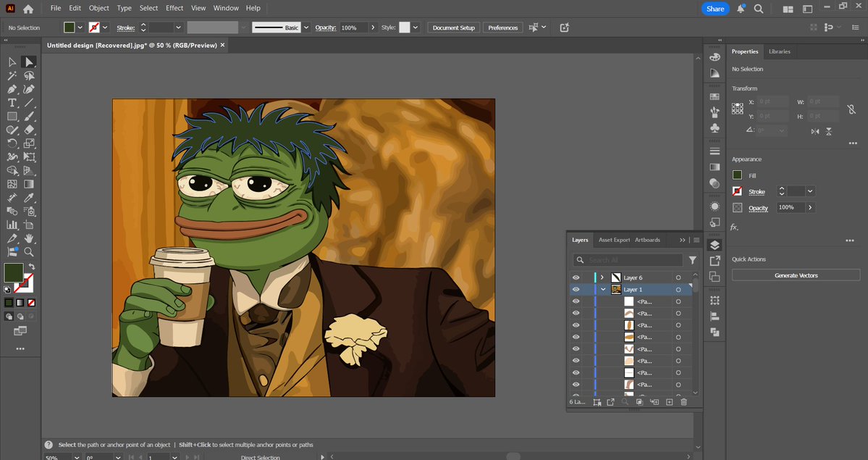Open the search magnifier in top bar
Screen dimensions: 868x460
pos(759,8)
